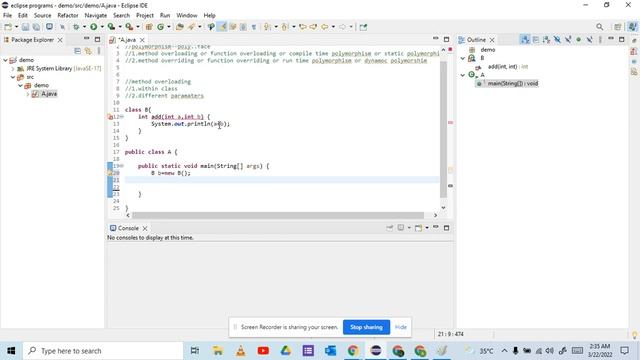Image resolution: width=640 pixels, height=360 pixels.
Task: Collapse the src folder node
Action: 13,77
